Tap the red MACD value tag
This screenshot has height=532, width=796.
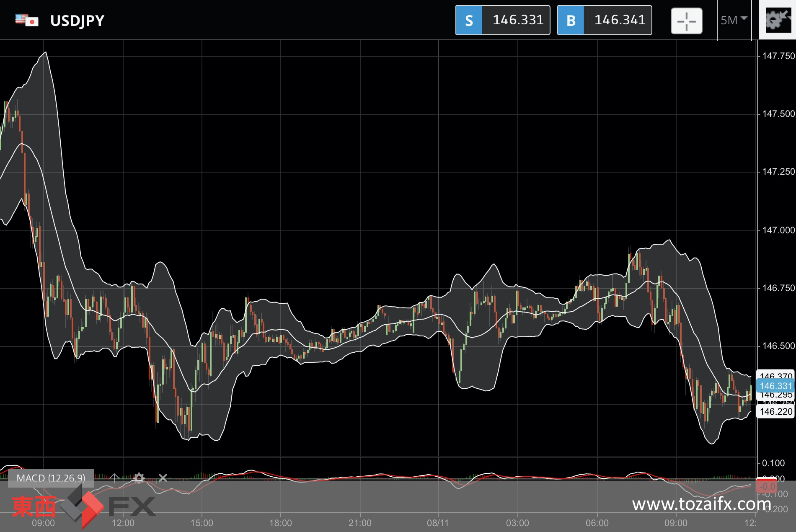coord(766,486)
